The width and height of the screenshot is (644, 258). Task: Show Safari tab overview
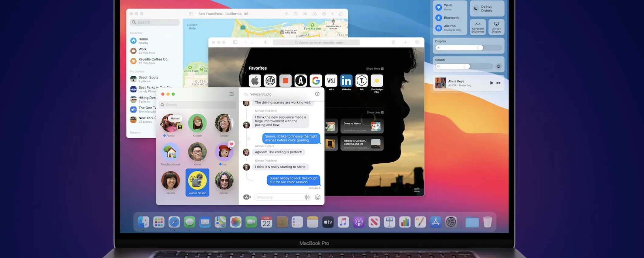tap(417, 42)
